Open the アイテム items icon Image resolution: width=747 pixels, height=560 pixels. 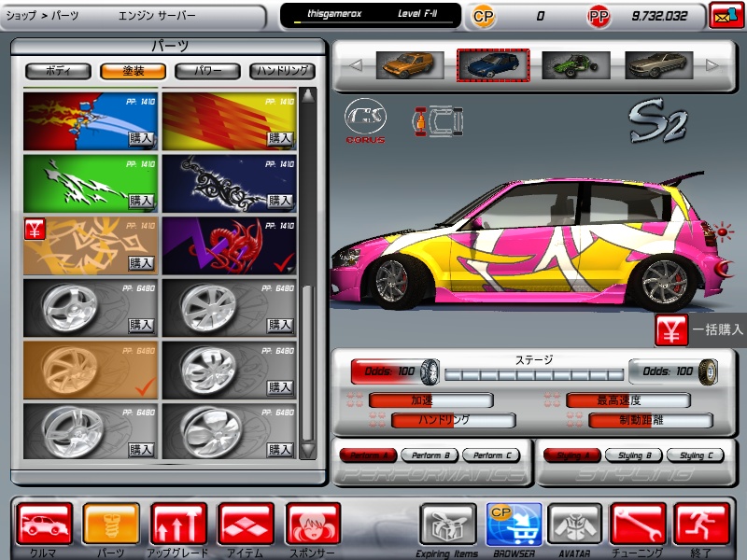(x=246, y=524)
